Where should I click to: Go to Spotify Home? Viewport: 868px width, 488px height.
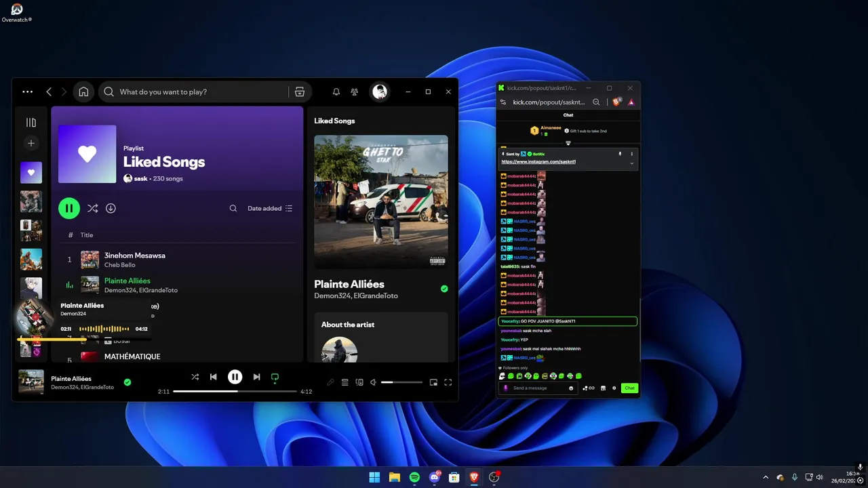[x=83, y=91]
